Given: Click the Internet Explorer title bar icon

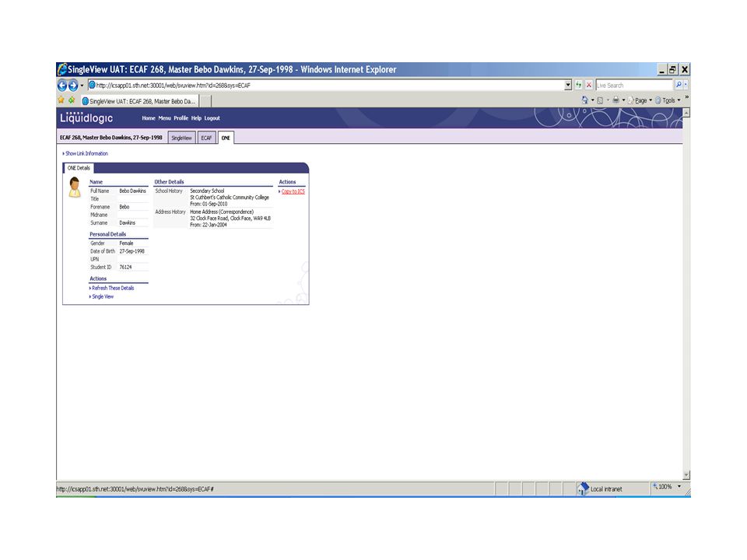Looking at the screenshot, I should tap(62, 69).
